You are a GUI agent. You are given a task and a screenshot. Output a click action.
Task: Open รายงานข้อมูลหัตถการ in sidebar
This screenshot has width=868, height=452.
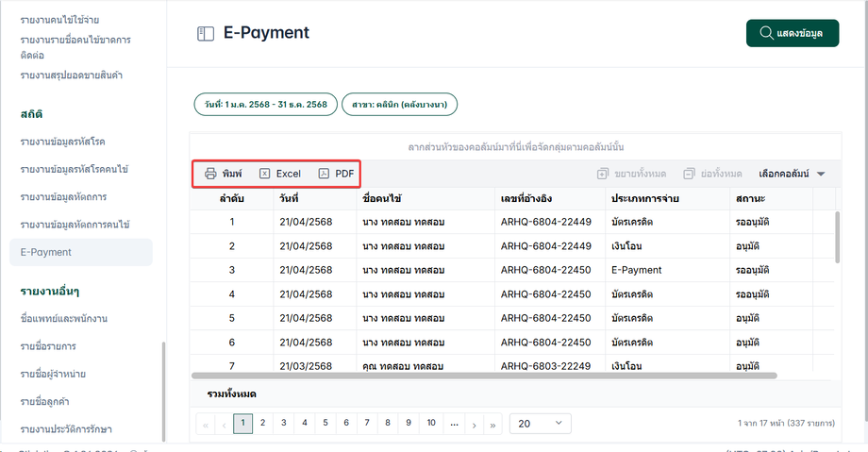click(x=63, y=197)
